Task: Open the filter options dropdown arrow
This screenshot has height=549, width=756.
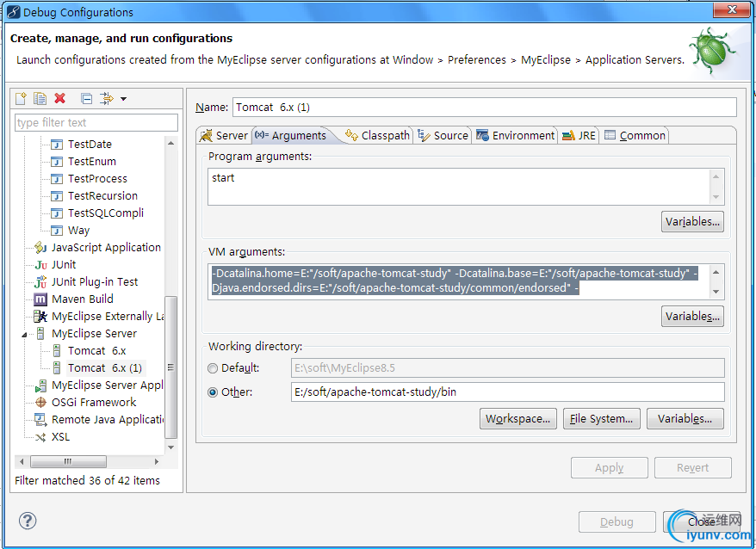Action: (124, 99)
